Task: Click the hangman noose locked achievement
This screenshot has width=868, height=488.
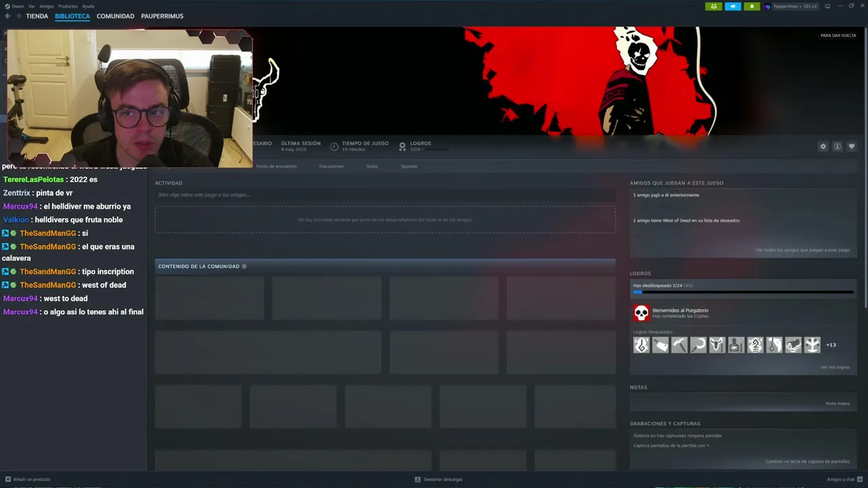Action: pyautogui.click(x=774, y=345)
